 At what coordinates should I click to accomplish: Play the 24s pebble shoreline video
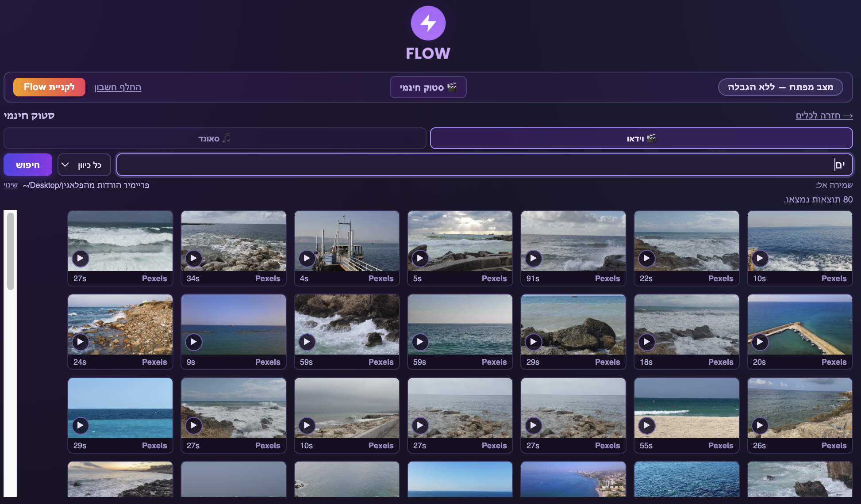pyautogui.click(x=80, y=342)
